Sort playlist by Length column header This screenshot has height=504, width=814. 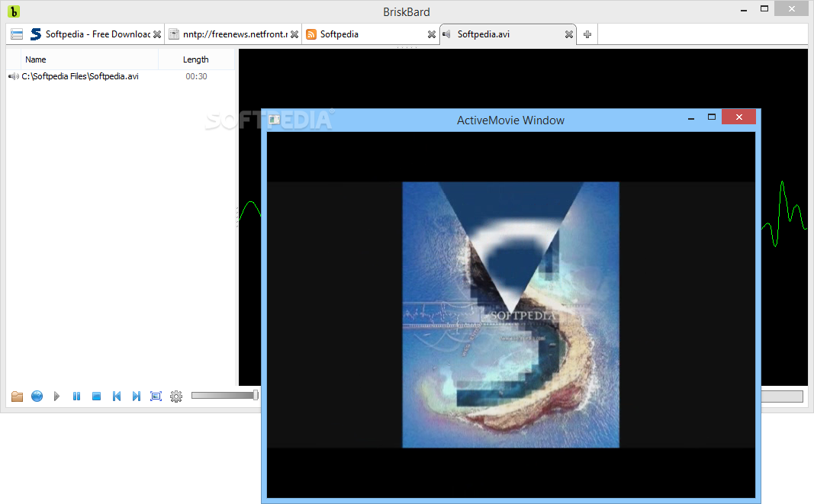pyautogui.click(x=196, y=59)
